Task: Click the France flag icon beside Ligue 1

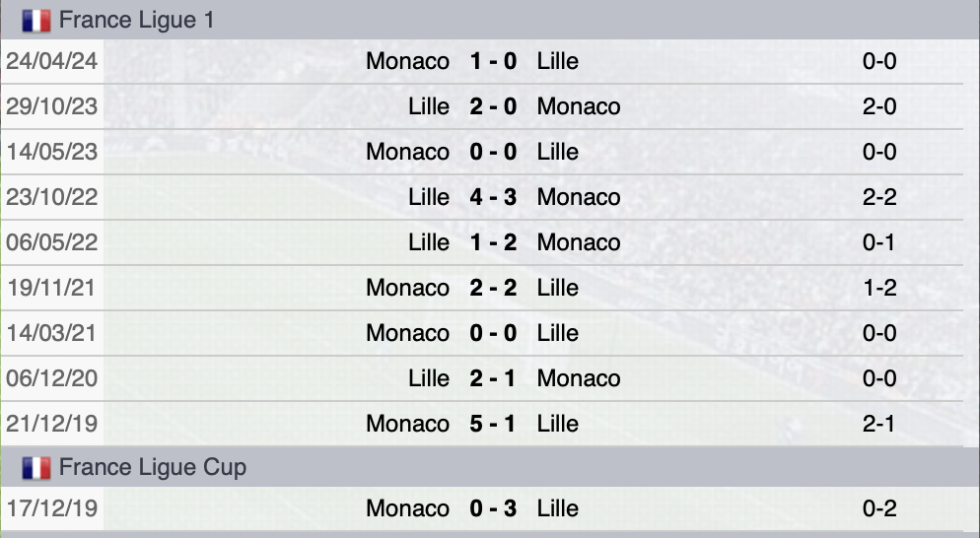Action: 35,20
